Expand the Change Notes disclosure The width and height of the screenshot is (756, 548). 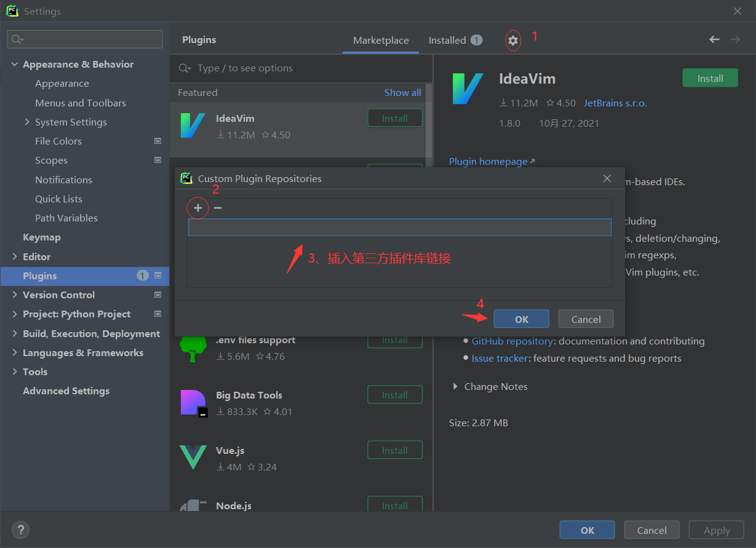pyautogui.click(x=455, y=386)
